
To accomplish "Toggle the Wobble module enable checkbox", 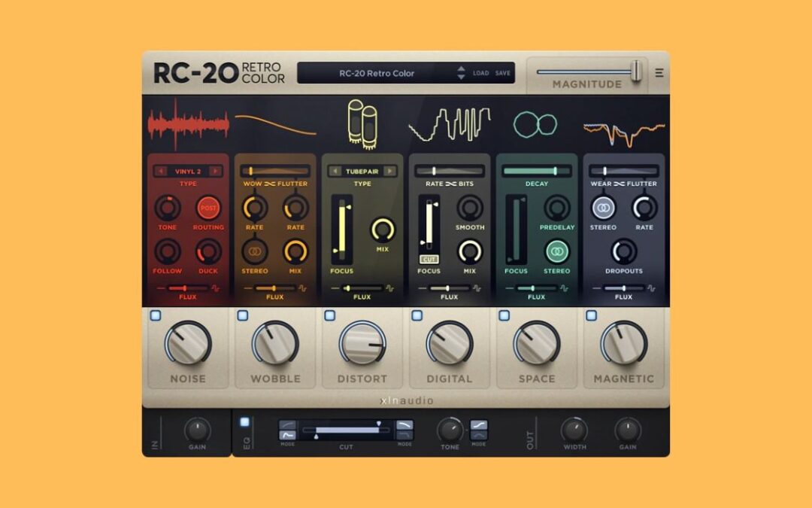I will click(x=242, y=315).
